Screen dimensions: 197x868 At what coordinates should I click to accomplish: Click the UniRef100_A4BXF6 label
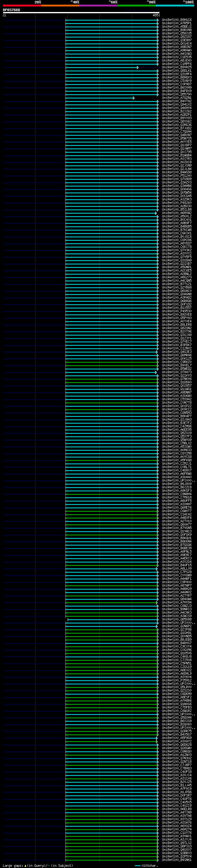pos(176,518)
